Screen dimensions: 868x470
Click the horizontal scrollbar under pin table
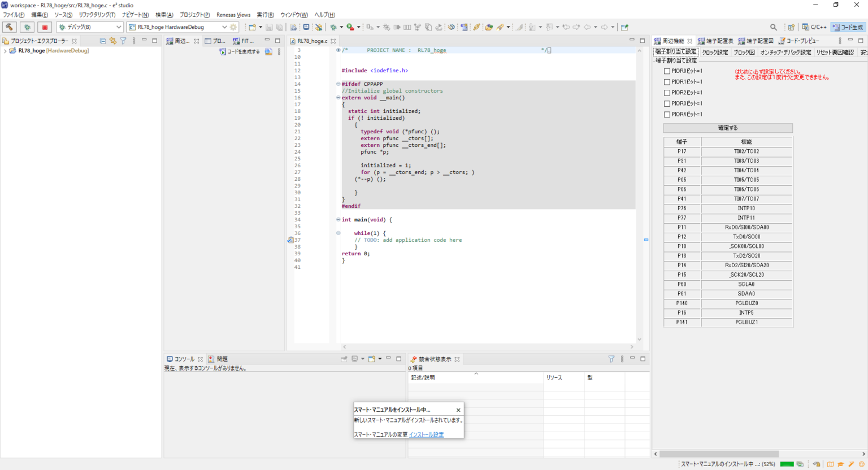coord(719,454)
